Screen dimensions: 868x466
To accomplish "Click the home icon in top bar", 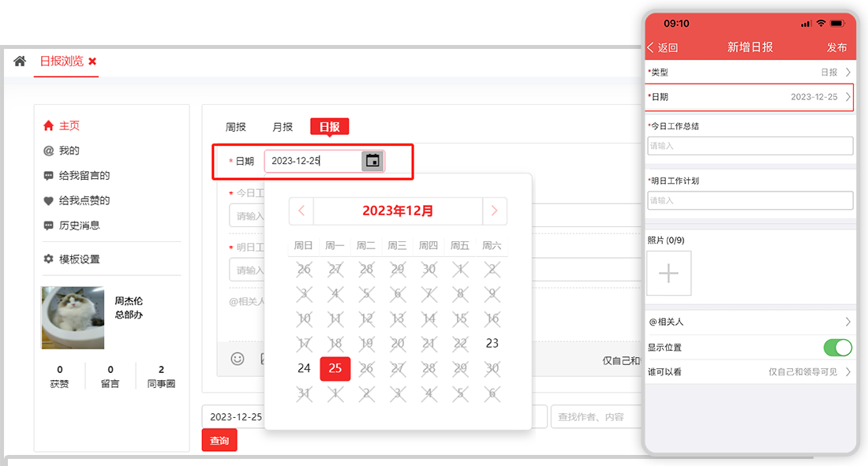I will point(20,62).
